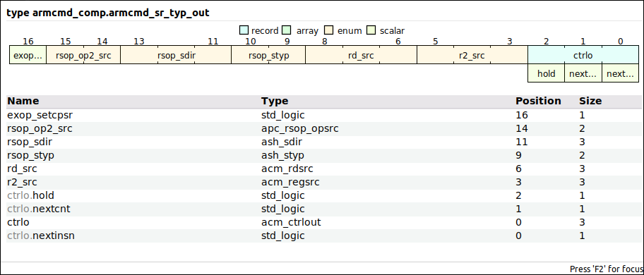This screenshot has height=275, width=644.
Task: Select the exop_setcpsr row name
Action: click(x=40, y=115)
